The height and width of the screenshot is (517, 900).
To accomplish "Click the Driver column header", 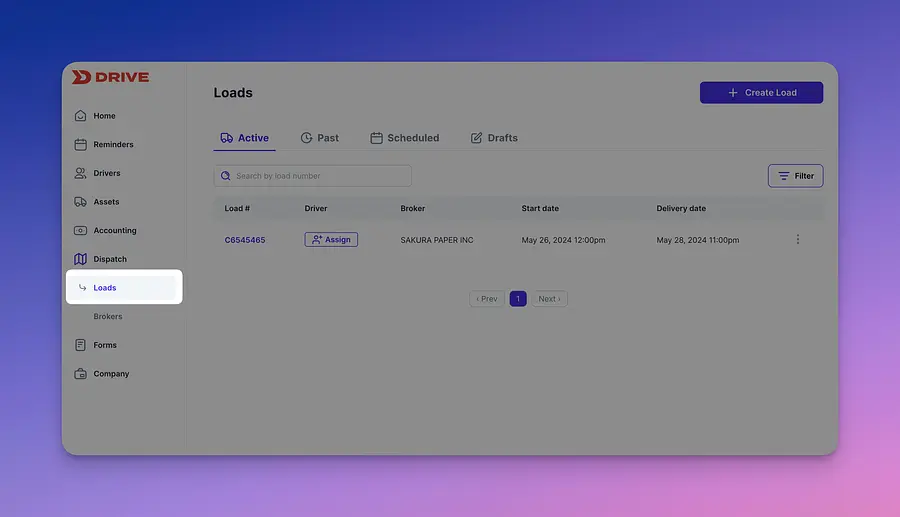I will [x=316, y=209].
